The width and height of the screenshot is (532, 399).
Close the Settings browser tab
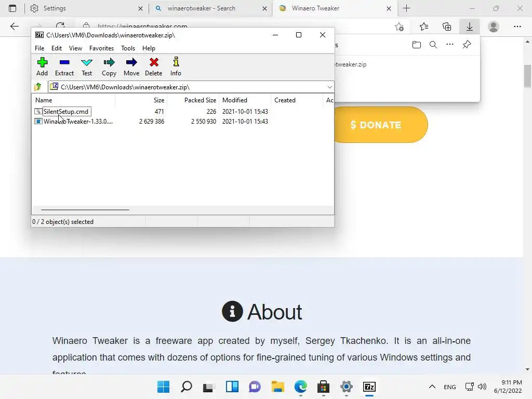pyautogui.click(x=140, y=8)
